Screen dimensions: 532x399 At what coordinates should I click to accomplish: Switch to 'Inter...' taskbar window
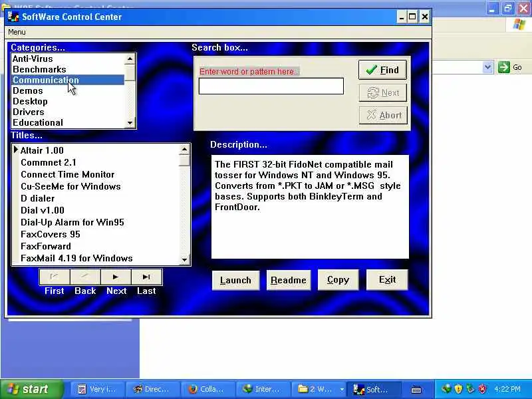coord(263,389)
